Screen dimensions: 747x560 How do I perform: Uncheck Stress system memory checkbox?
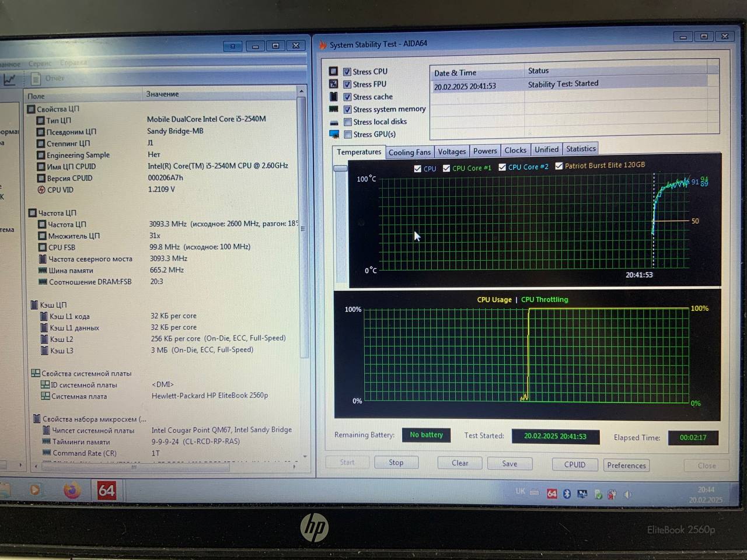tap(347, 109)
